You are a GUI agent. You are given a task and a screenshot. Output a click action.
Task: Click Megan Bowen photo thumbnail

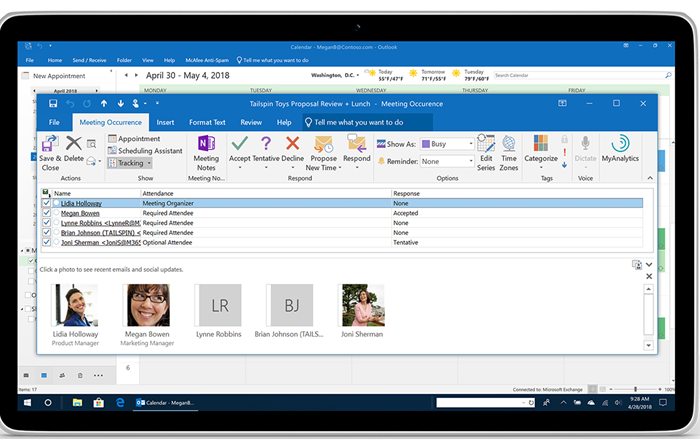coord(147,305)
